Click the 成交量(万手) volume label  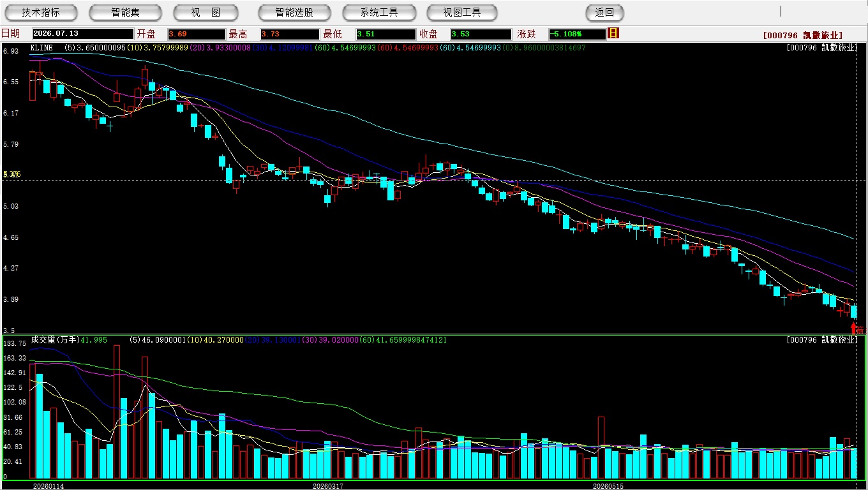point(56,340)
